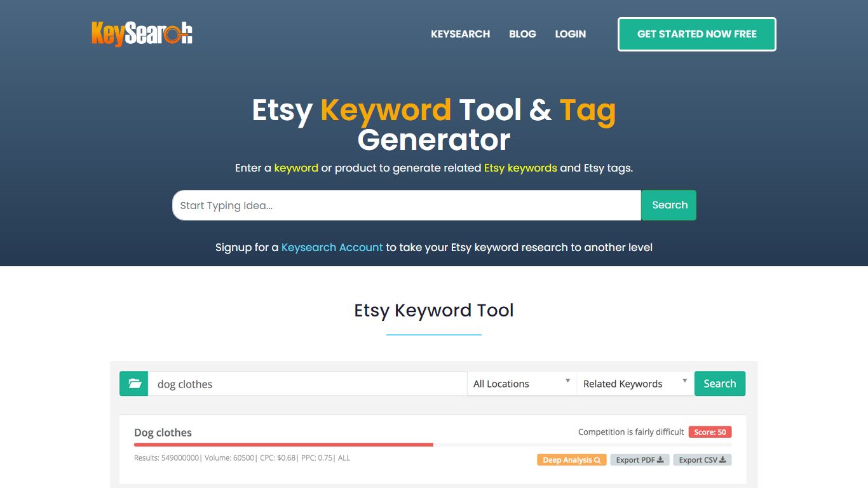This screenshot has width=868, height=488.
Task: Follow the Keysearch Account link
Action: [332, 247]
